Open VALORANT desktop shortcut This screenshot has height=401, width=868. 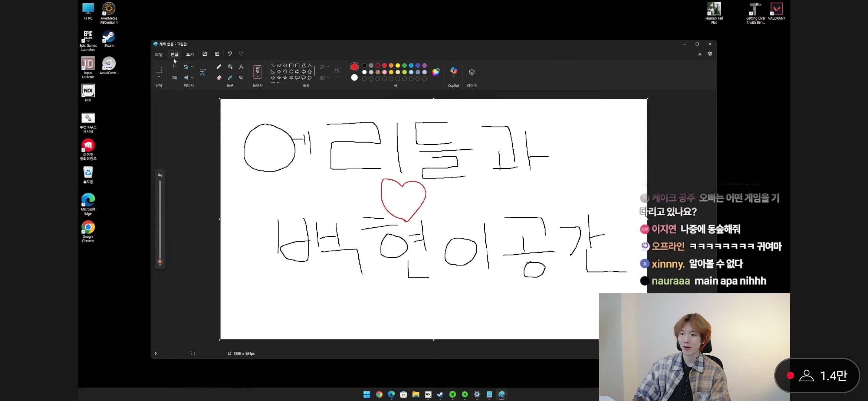coord(776,12)
